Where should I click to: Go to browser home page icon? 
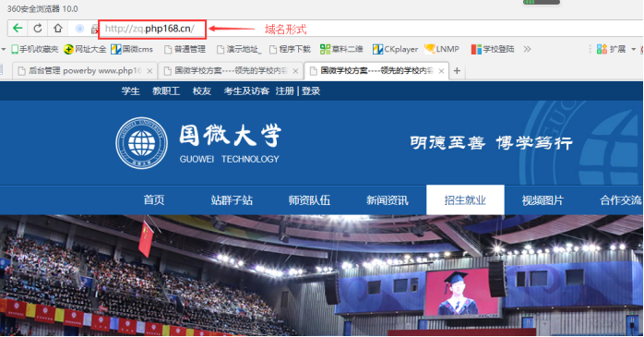click(x=57, y=28)
